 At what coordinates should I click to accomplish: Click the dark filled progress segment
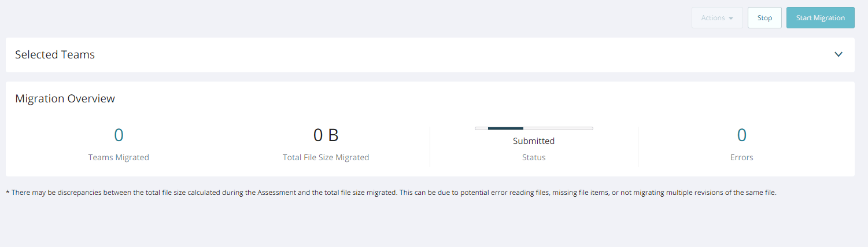[505, 128]
